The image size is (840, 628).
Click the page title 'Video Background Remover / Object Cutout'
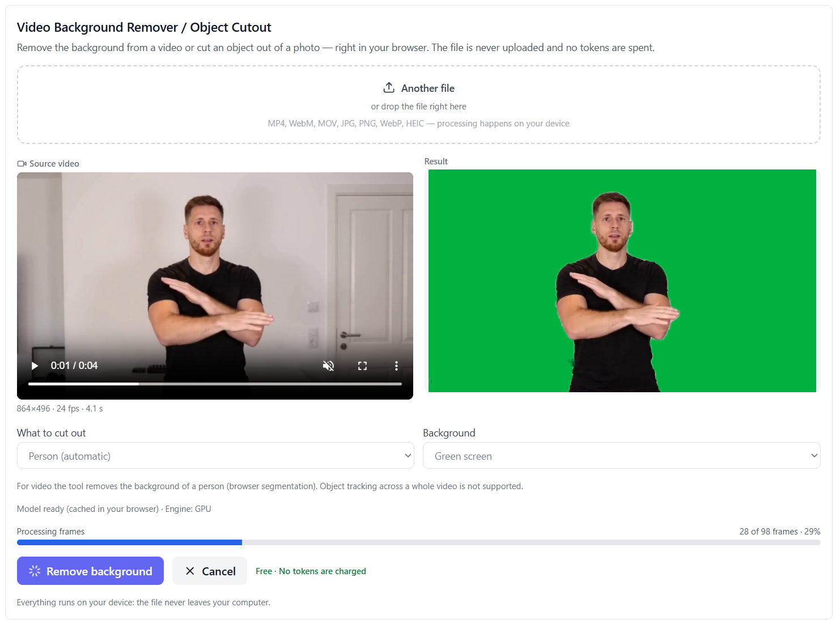click(144, 27)
